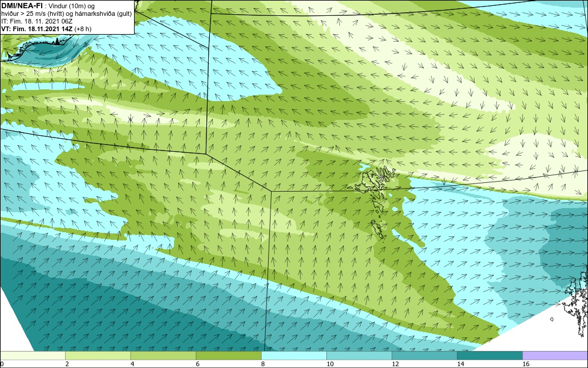Click the DMI/NEA-FI title text
The image size is (588, 368).
pyautogui.click(x=22, y=5)
